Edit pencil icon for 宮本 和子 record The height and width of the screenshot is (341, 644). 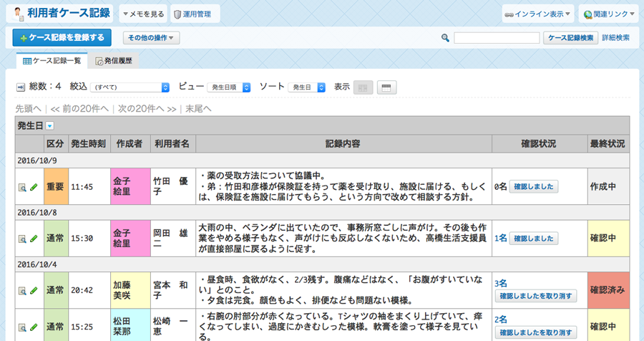(34, 291)
